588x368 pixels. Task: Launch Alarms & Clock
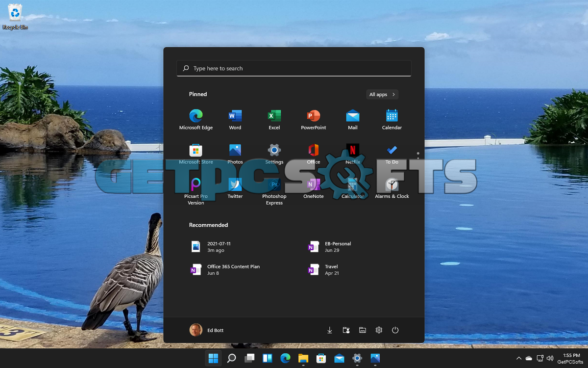pyautogui.click(x=392, y=188)
